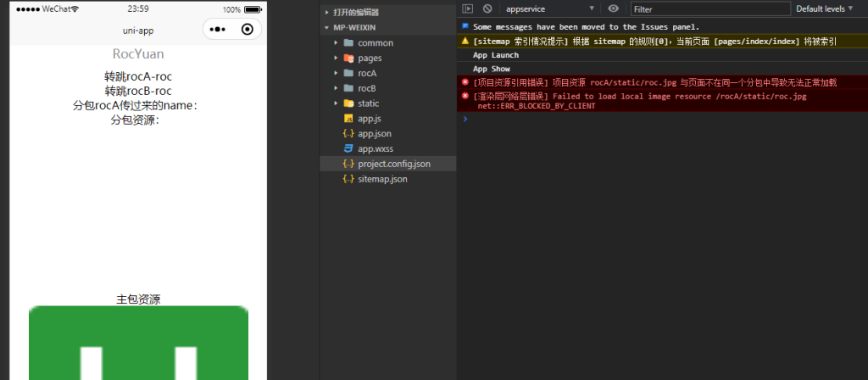Viewport: 868px width, 380px height.
Task: Select the rocB folder icon
Action: tap(348, 88)
